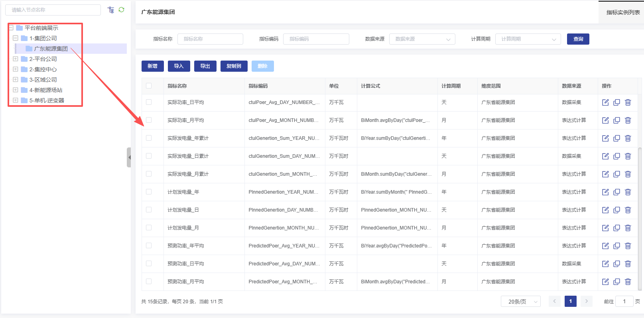
Task: Select 广东能源集团 in the tree
Action: pyautogui.click(x=51, y=49)
